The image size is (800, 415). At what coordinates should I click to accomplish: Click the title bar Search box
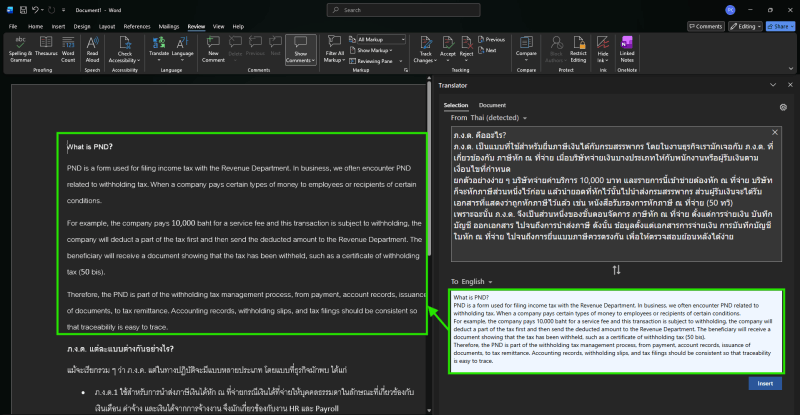403,10
